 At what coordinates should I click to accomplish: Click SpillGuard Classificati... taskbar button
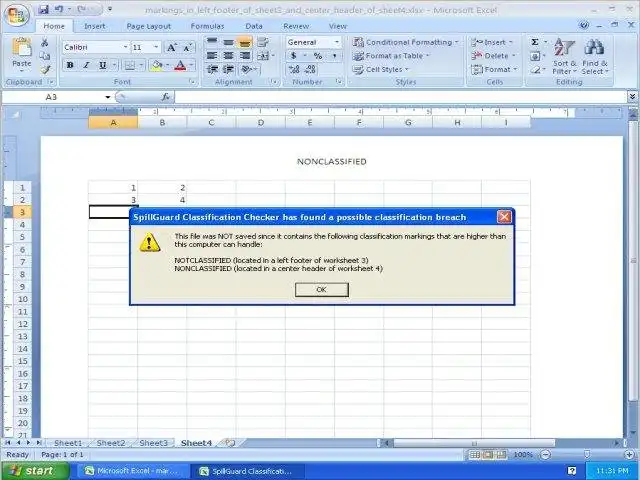pos(247,471)
